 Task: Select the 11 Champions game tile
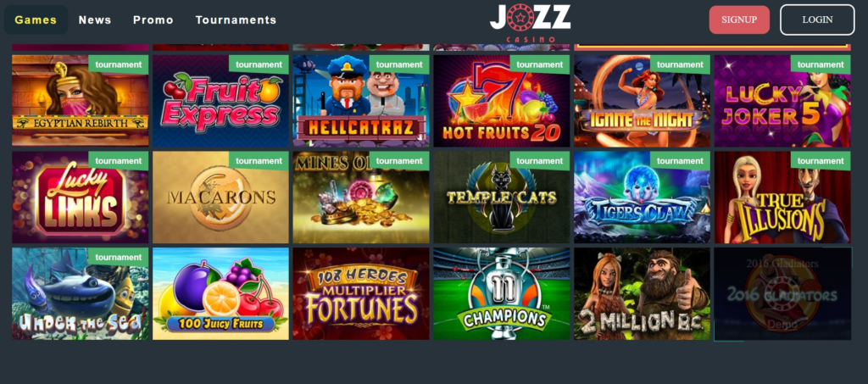[502, 294]
